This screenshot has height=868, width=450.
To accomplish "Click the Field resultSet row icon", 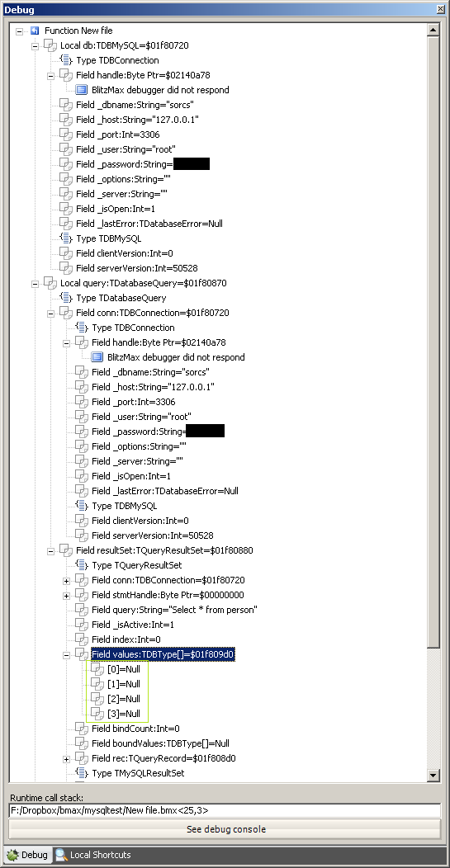I will pyautogui.click(x=66, y=551).
